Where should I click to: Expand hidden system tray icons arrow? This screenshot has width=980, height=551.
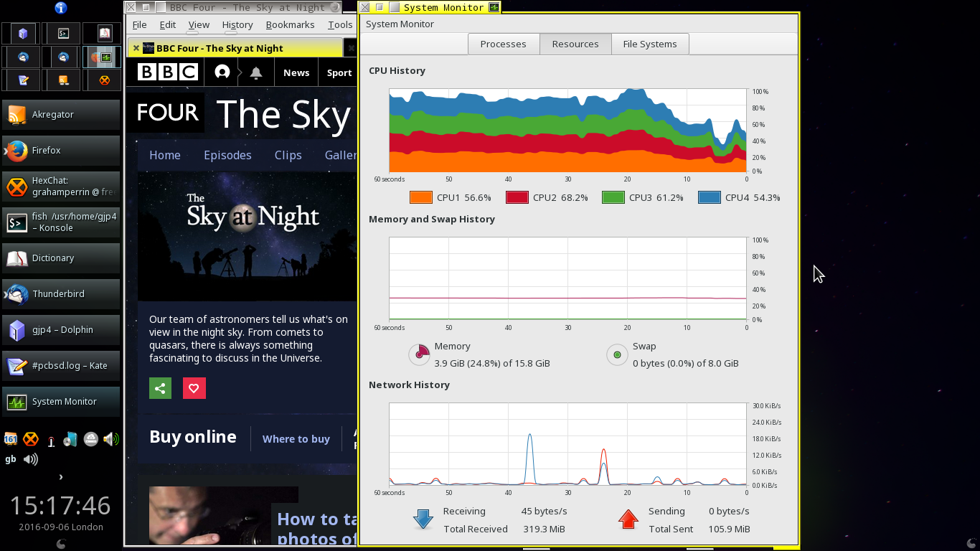tap(61, 476)
